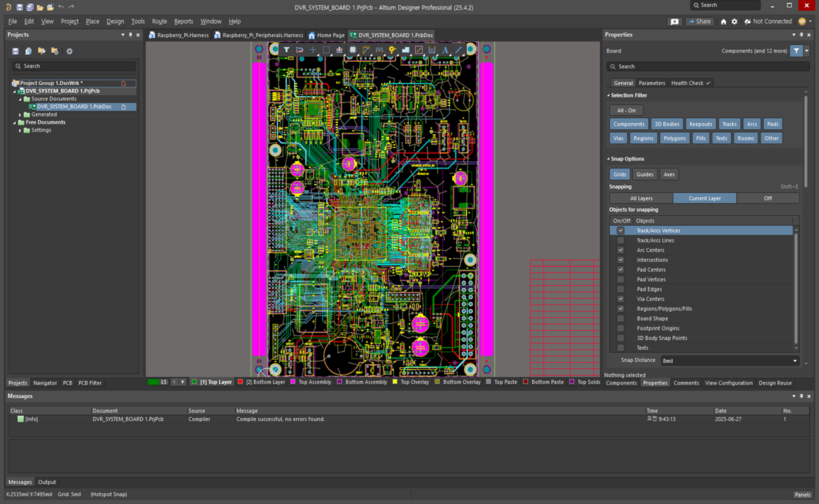The height and width of the screenshot is (504, 819).
Task: Select the interactive routing tool icon
Action: pos(366,50)
